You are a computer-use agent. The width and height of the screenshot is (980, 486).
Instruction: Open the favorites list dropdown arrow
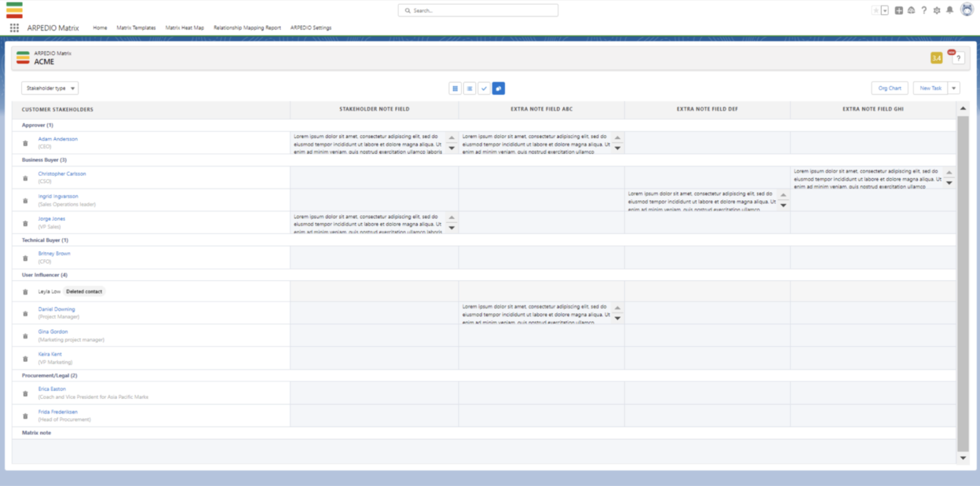point(885,10)
